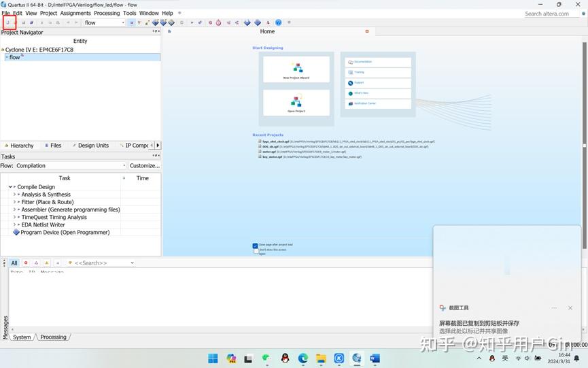Click notification bell in system tray
This screenshot has width=588, height=368.
576,358
